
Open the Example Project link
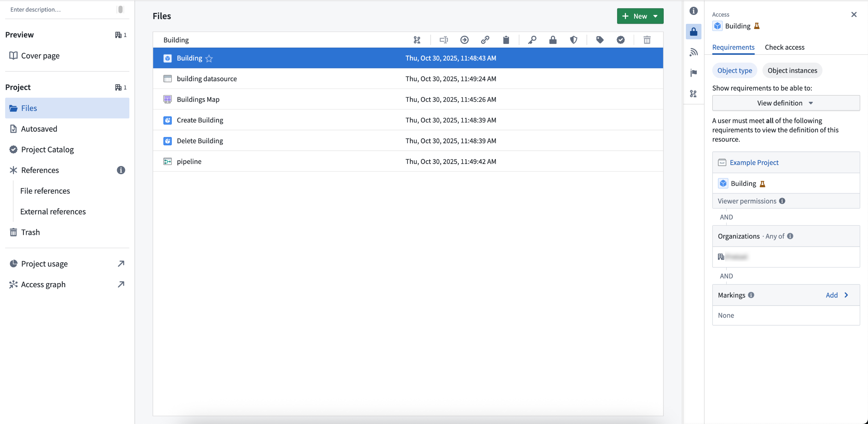754,162
